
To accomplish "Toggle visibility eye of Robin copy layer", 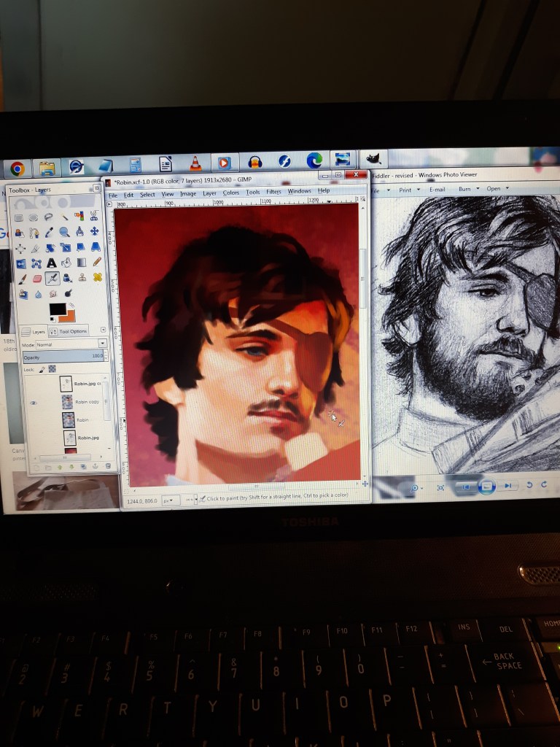I will click(33, 403).
